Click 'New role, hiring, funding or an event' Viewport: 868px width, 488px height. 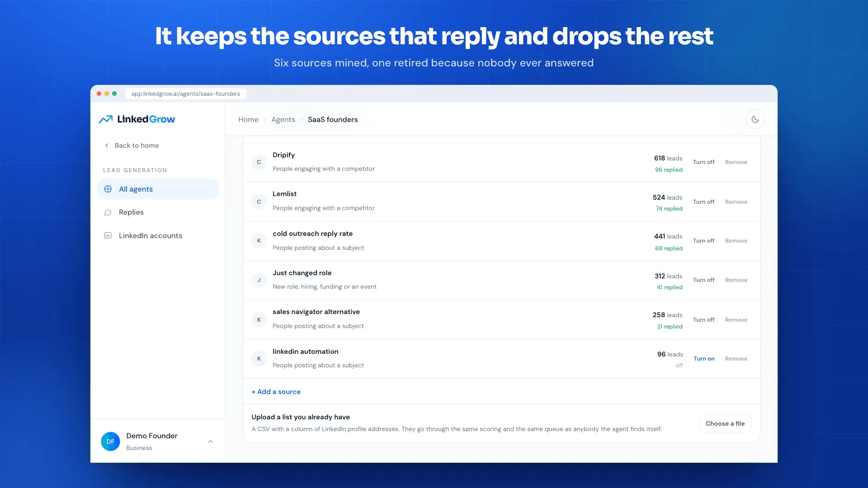click(325, 287)
